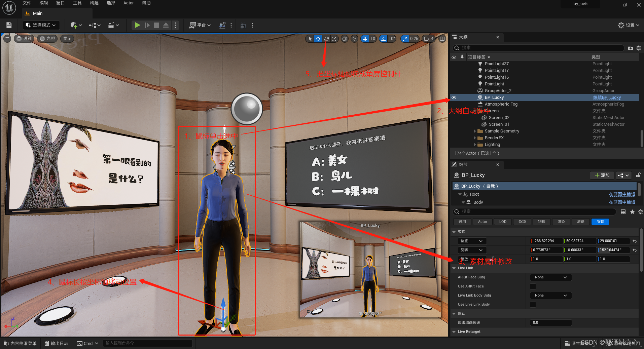Open the Blueprints toolbar menu
This screenshot has width=644, height=349.
click(x=95, y=25)
